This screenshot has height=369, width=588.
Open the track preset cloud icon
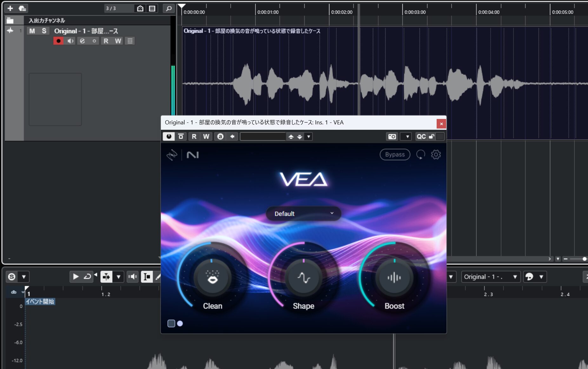[x=22, y=8]
